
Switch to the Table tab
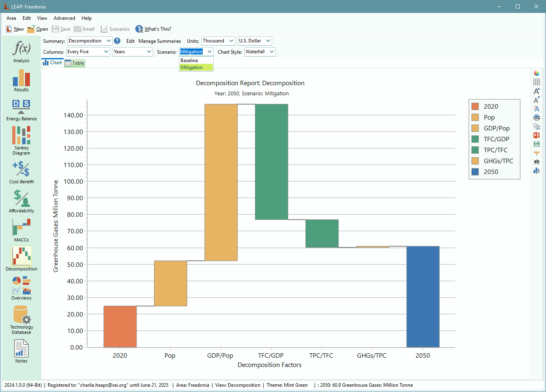75,63
